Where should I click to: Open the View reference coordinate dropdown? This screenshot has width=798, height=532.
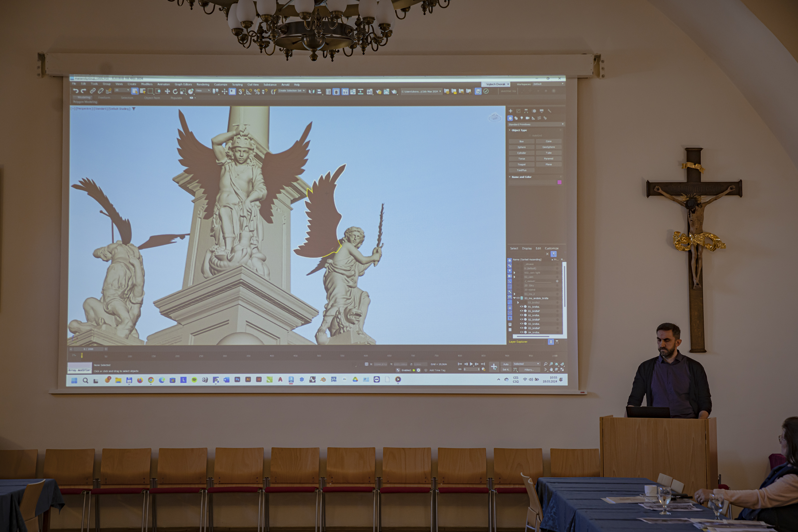[x=203, y=91]
